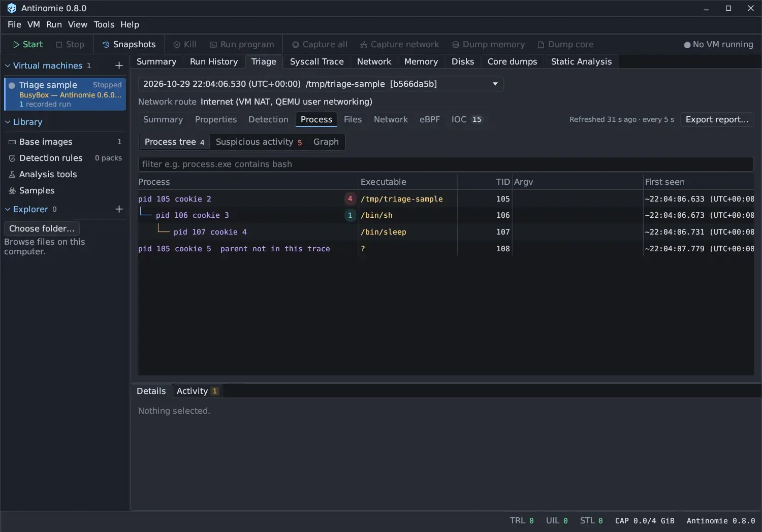
Task: Open Analysis tools in Library
Action: click(x=65, y=174)
